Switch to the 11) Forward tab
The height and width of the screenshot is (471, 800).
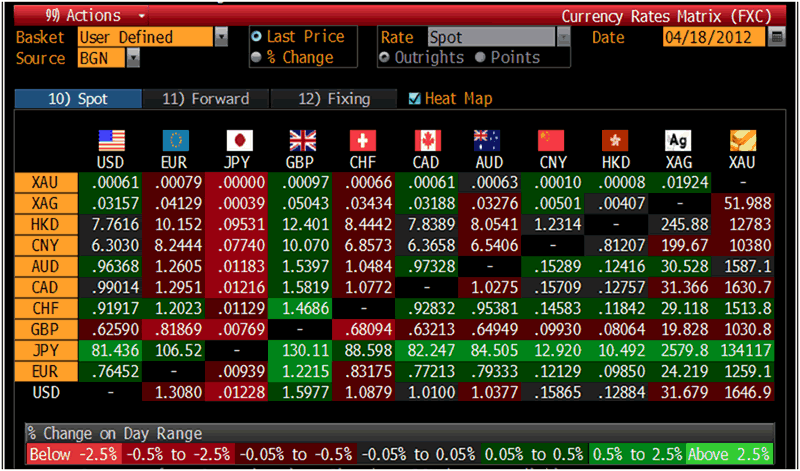pos(204,99)
